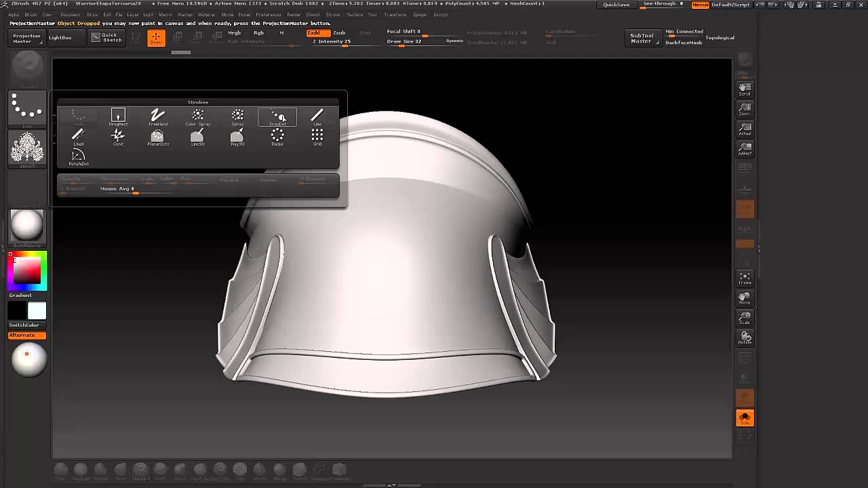Toggle BackfaceMask option
868x488 pixels.
pos(684,43)
